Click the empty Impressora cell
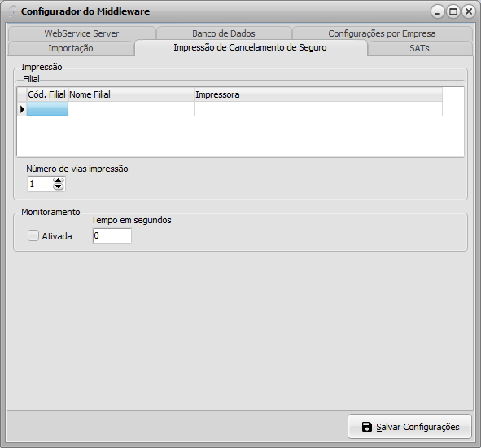 318,109
